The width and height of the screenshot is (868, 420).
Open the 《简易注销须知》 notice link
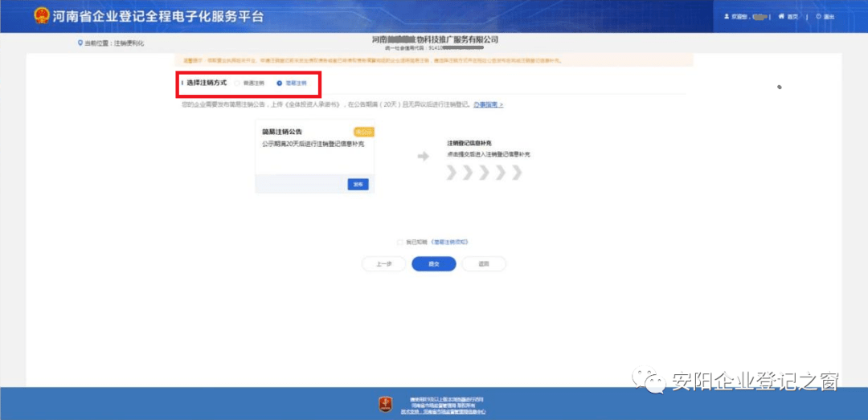click(x=449, y=242)
